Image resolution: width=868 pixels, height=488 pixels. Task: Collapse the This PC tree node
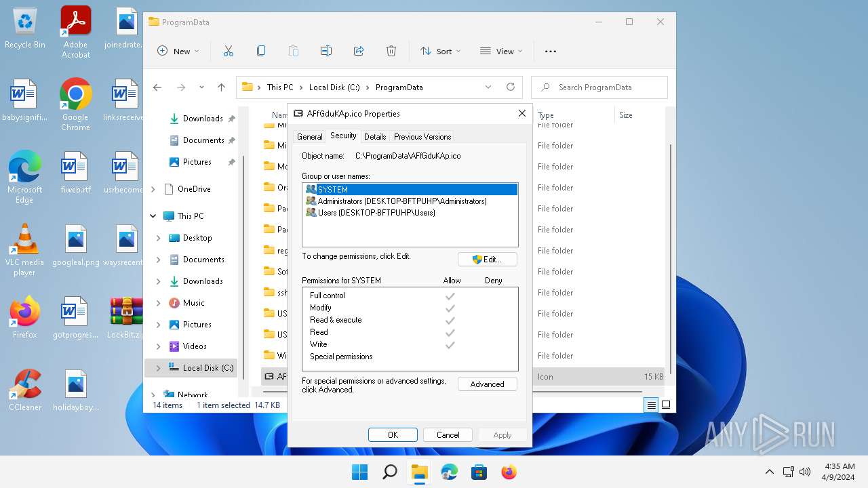(153, 216)
